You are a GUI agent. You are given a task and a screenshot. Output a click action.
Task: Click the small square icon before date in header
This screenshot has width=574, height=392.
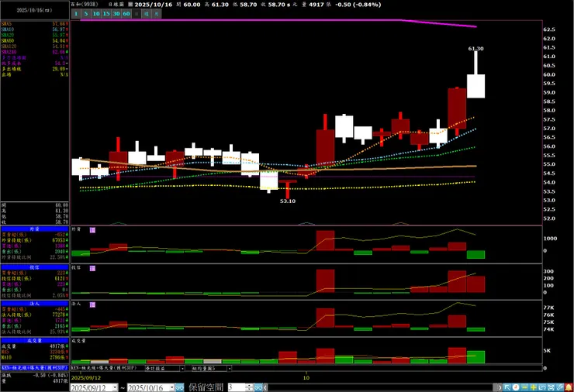pos(130,5)
